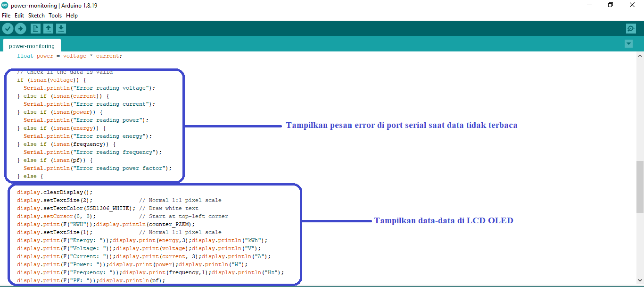The image size is (644, 287).
Task: Open the Tools menu
Action: tap(55, 16)
